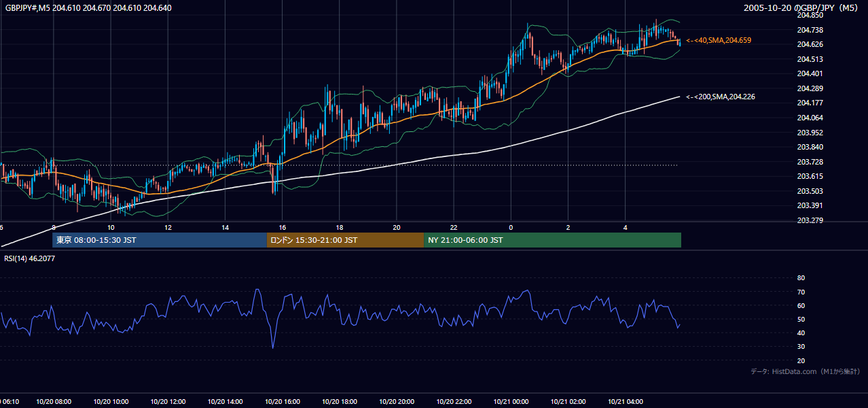Click the time label 10/20 12:00
Viewport: 868px width, 408px height.
(168, 402)
